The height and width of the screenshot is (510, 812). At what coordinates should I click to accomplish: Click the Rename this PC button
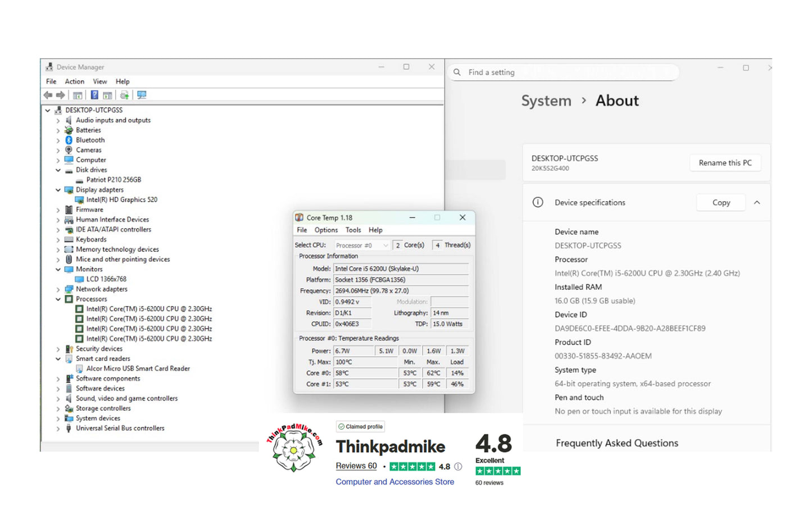click(725, 162)
